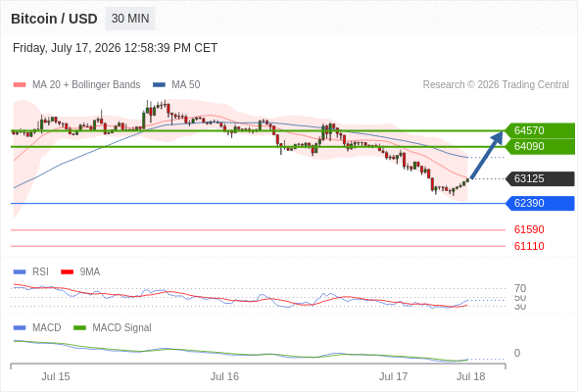Viewport: 578px width, 392px height.
Task: Click the 30 MIN timeframe badge
Action: tap(130, 19)
